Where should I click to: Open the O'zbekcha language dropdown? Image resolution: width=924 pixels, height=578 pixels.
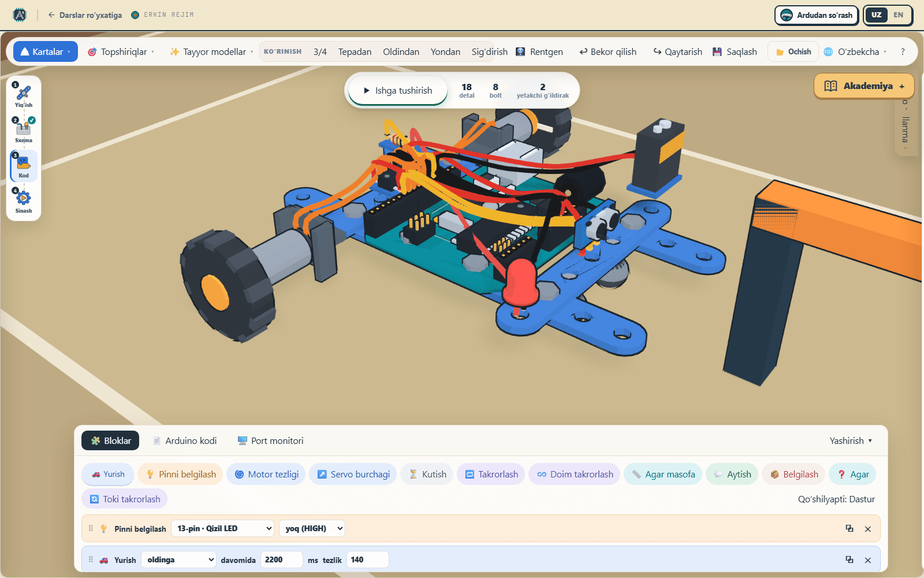tap(855, 51)
